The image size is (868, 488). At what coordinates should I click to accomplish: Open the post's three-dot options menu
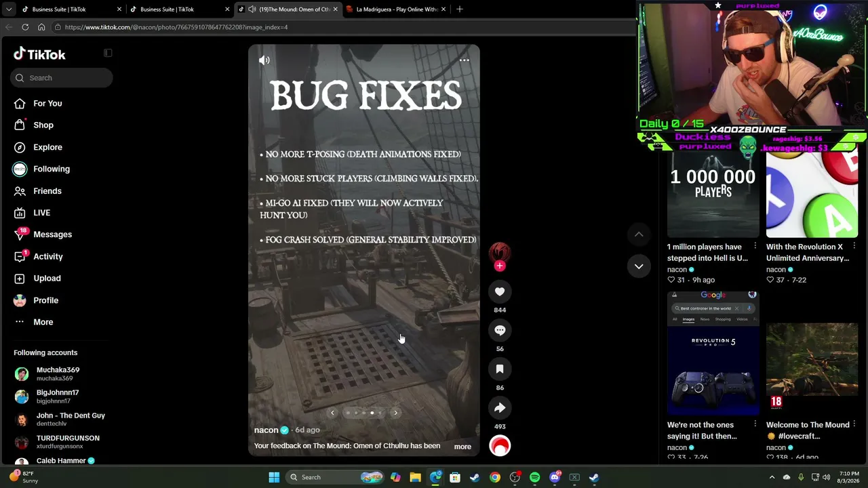[465, 60]
